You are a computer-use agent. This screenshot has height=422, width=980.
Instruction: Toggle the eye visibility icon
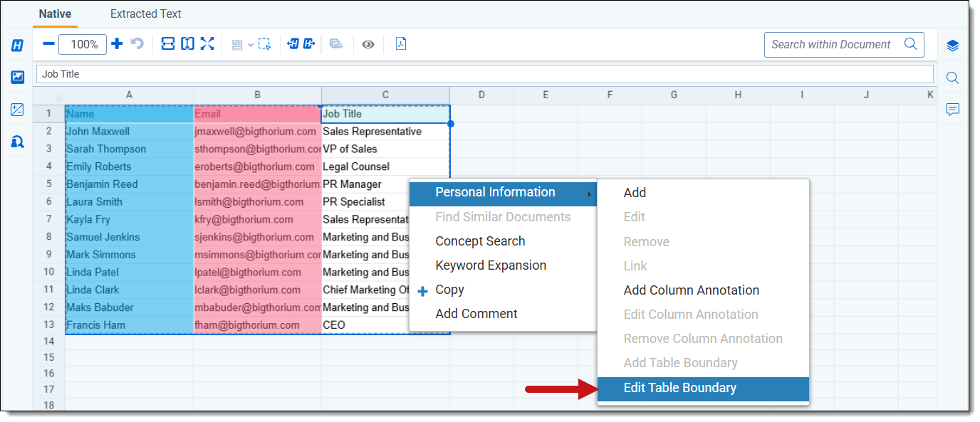(368, 44)
